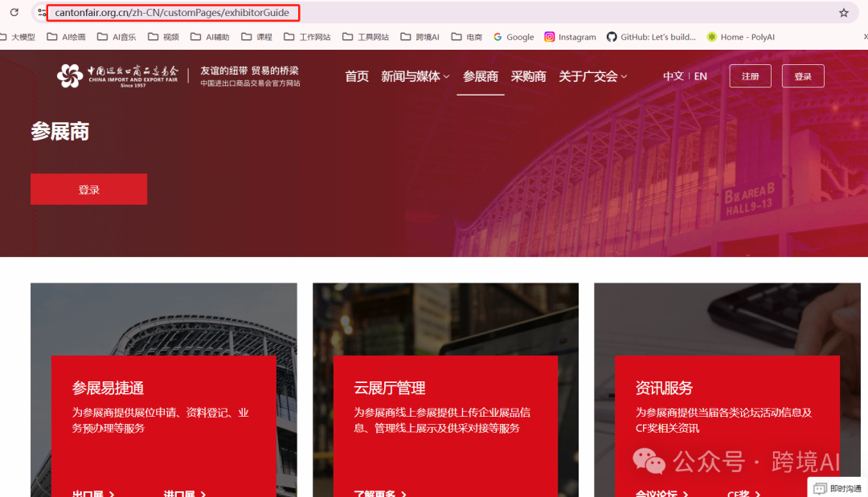
Task: Open the Google bookmark
Action: click(x=514, y=37)
